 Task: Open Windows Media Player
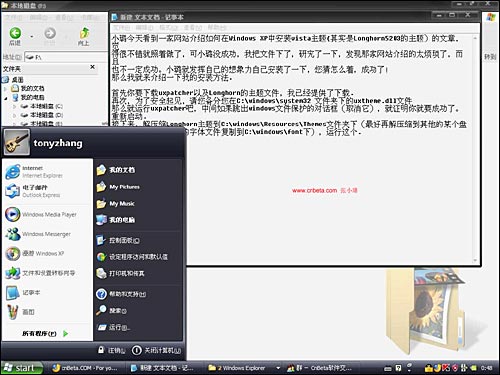coord(42,214)
